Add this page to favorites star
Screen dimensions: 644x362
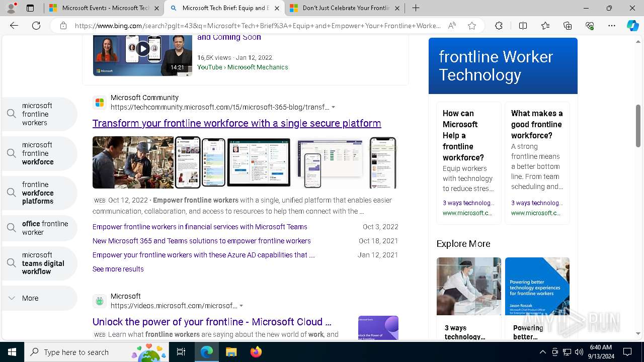pos(472,26)
